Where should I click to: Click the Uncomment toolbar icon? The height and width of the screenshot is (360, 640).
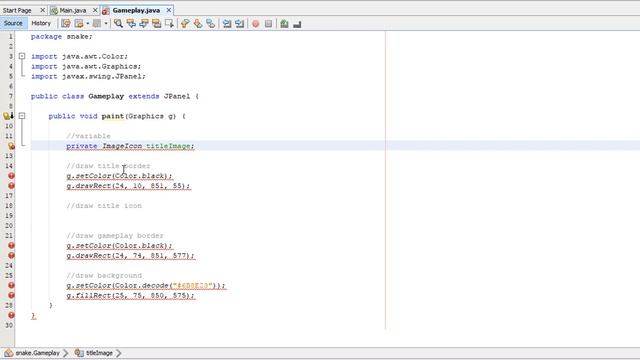(x=297, y=24)
